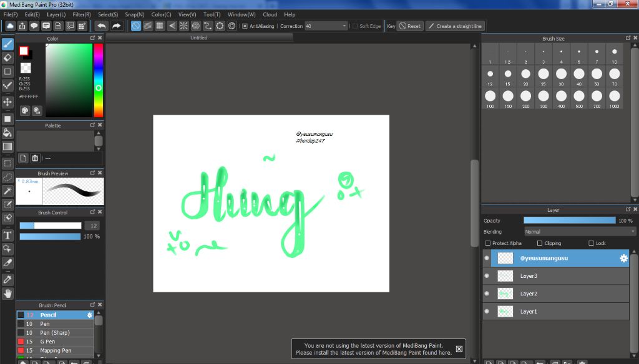Adjust layer Opacity slider

click(569, 220)
